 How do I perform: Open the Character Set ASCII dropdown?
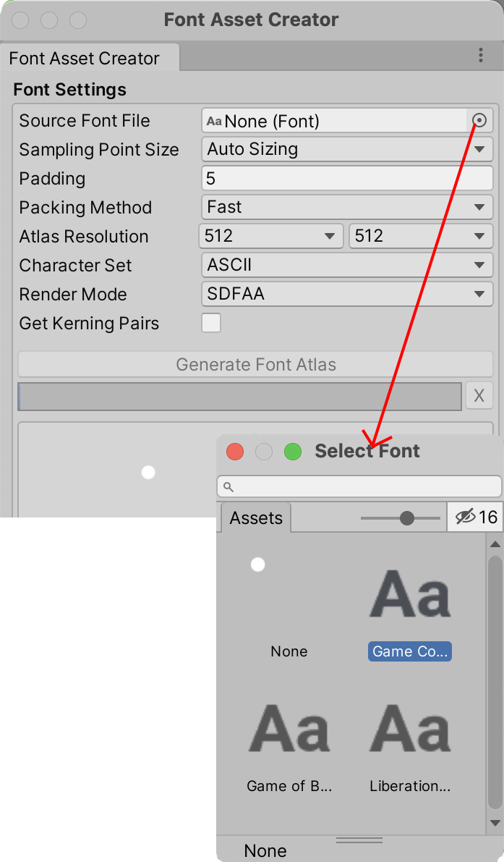coord(347,266)
